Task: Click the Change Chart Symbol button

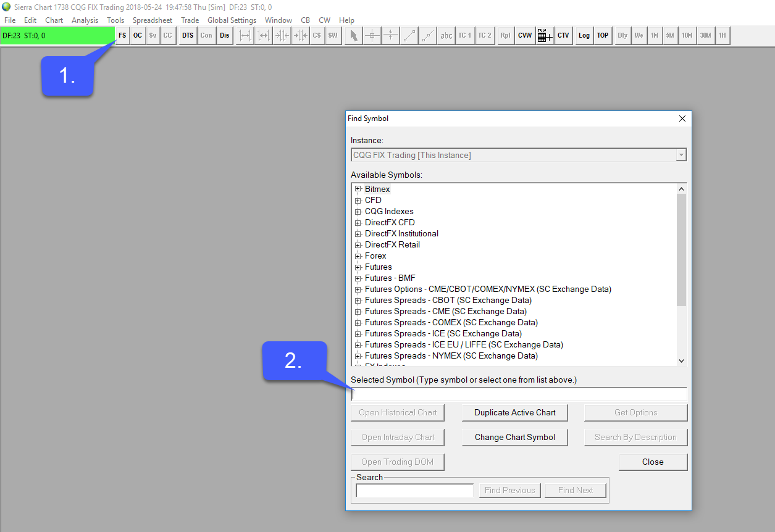Action: coord(515,438)
